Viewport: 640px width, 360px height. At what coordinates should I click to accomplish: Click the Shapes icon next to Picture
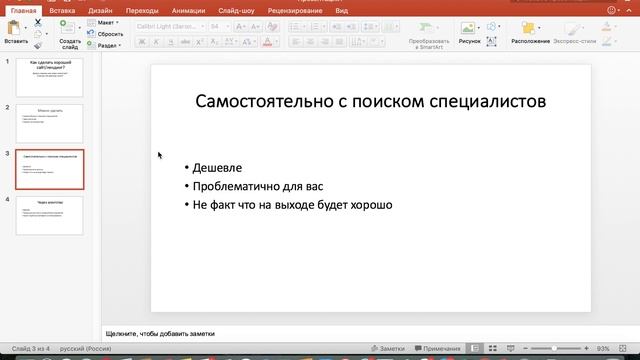(491, 27)
